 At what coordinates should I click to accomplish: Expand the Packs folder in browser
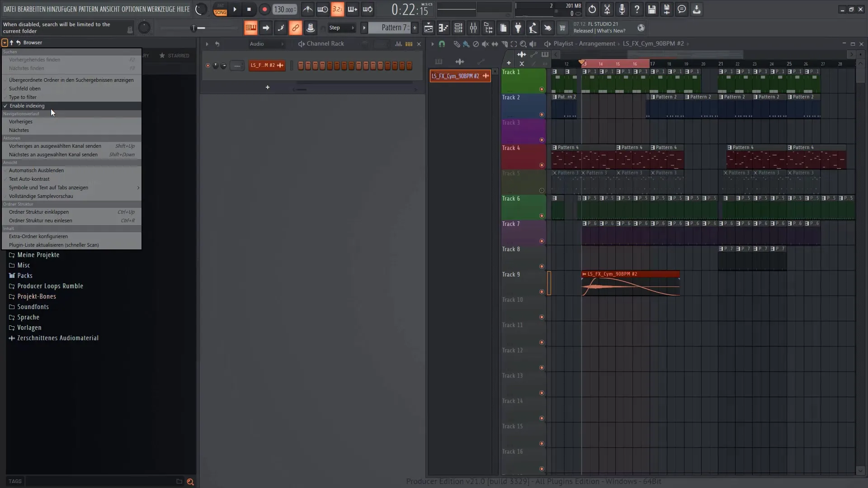(24, 275)
